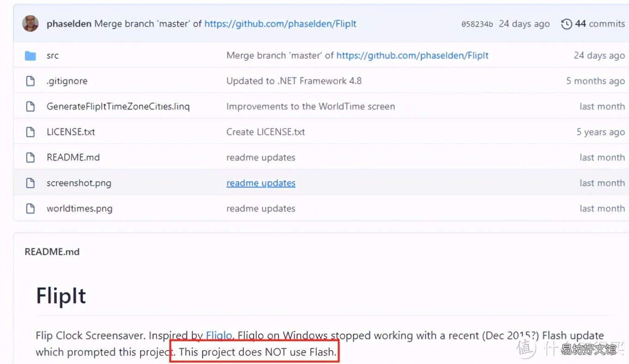Viewport: 629px width, 364px height.
Task: Click the '5 months ago' timestamp
Action: (596, 81)
